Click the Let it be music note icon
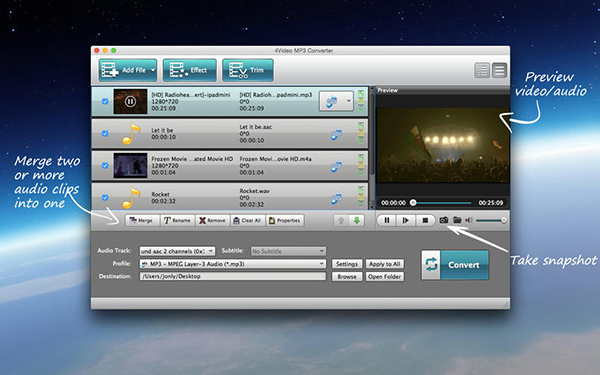 (130, 134)
